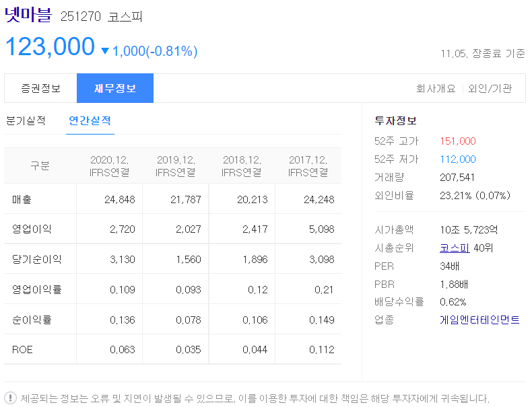Image resolution: width=532 pixels, height=407 pixels.
Task: Switch to 분기실적 sub-tab
Action: 26,120
